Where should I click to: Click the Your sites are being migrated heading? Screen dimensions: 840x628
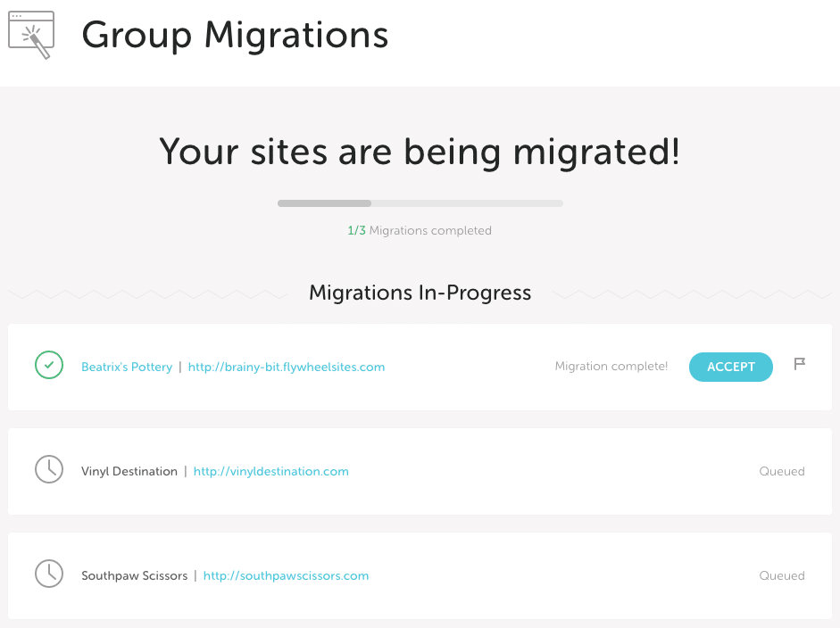tap(420, 152)
